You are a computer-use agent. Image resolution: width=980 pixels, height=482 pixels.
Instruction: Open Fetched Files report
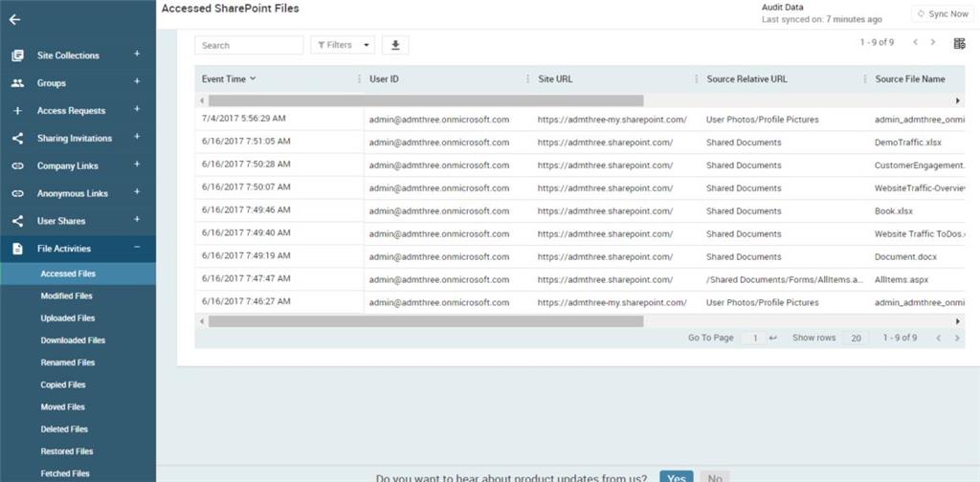coord(65,474)
